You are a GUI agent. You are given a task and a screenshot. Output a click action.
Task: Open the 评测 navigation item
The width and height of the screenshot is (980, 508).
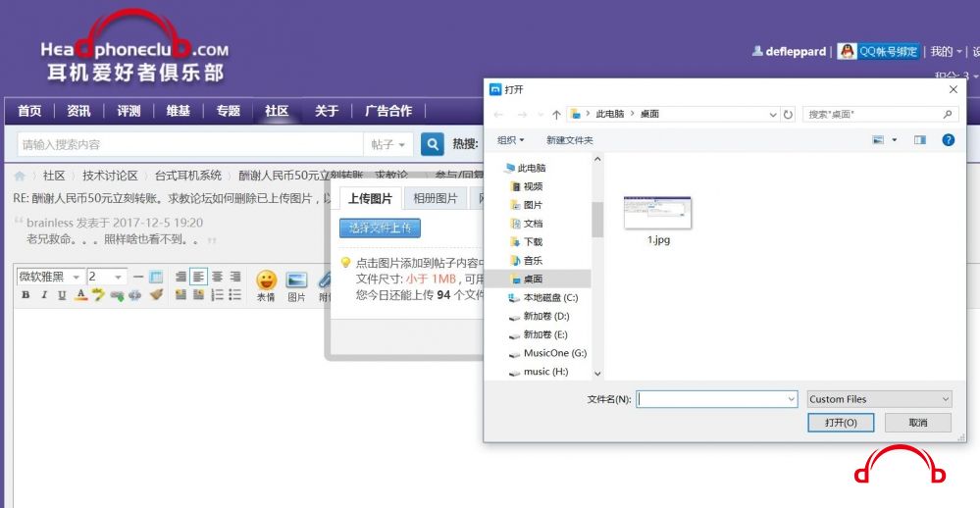point(129,111)
